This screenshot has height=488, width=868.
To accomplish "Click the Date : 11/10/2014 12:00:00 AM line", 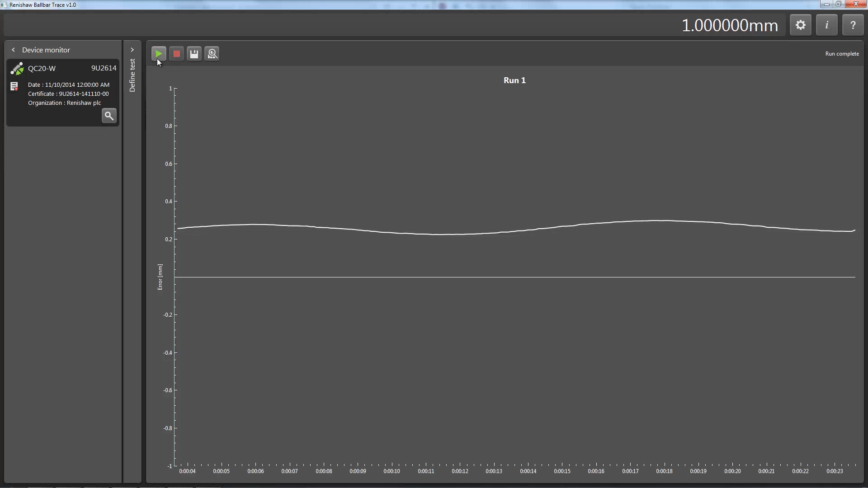I will coord(69,85).
